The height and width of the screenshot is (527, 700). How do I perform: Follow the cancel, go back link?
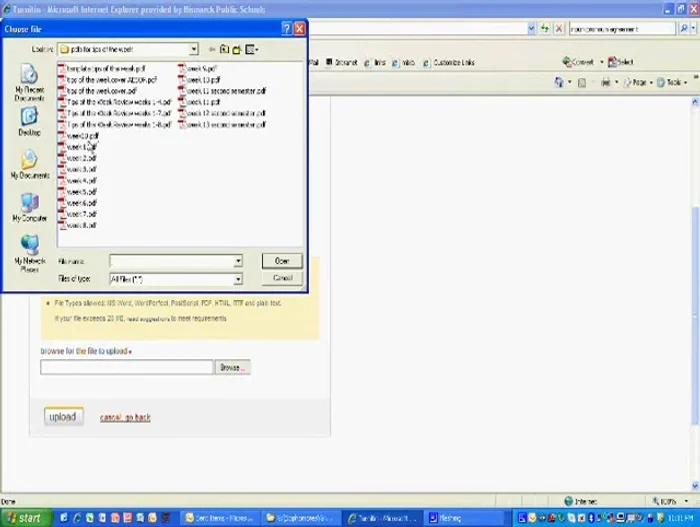tap(125, 418)
